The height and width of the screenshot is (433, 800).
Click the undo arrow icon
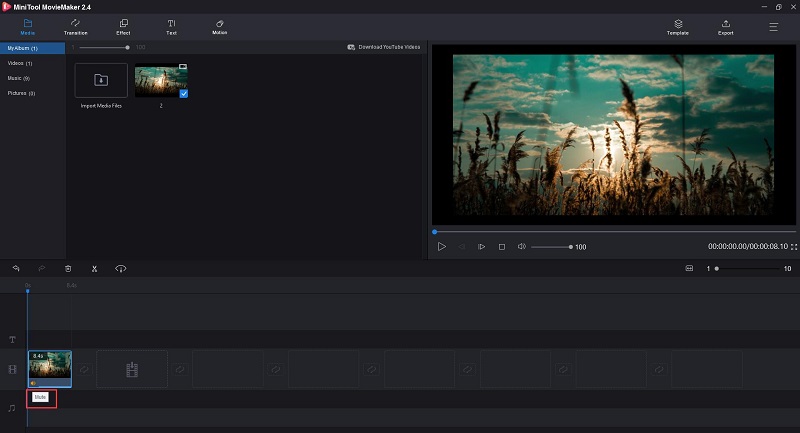click(16, 268)
